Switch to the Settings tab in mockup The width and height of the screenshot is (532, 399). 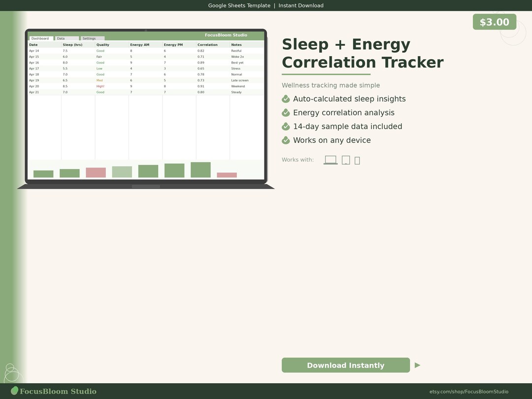pos(93,38)
